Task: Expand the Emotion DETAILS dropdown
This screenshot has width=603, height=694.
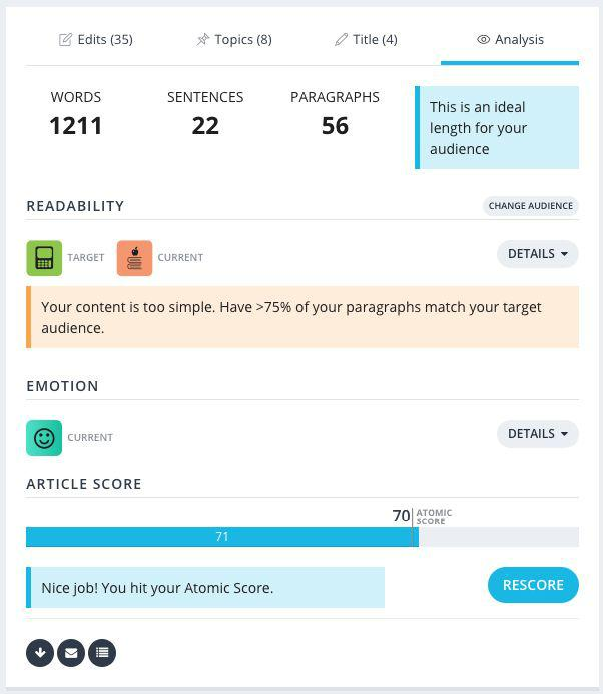Action: (537, 434)
